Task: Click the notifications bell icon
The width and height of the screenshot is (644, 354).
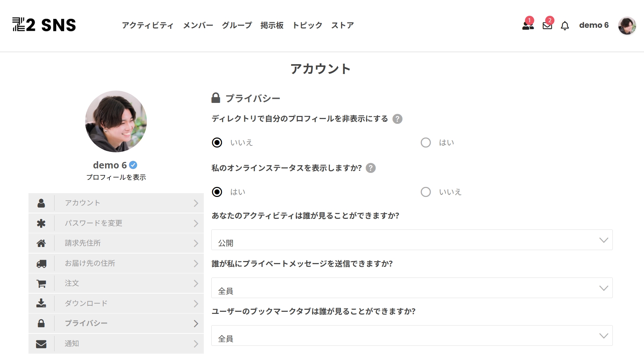Action: (x=565, y=26)
